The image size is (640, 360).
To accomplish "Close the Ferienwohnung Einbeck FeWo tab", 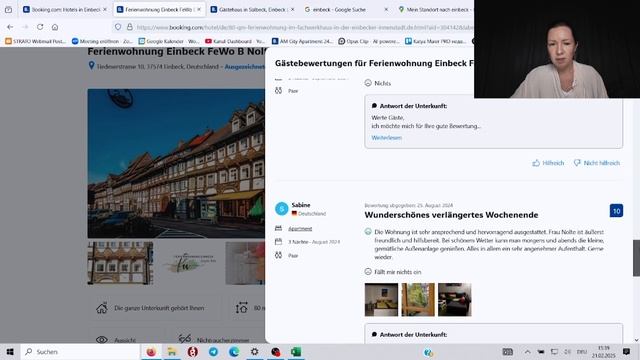I will tap(199, 9).
